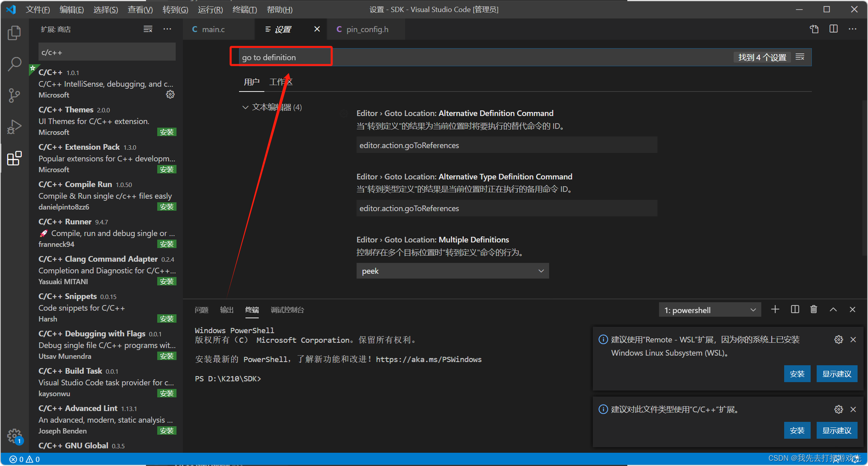Switch to the 问题 panel tab
This screenshot has height=466, width=868.
(201, 310)
